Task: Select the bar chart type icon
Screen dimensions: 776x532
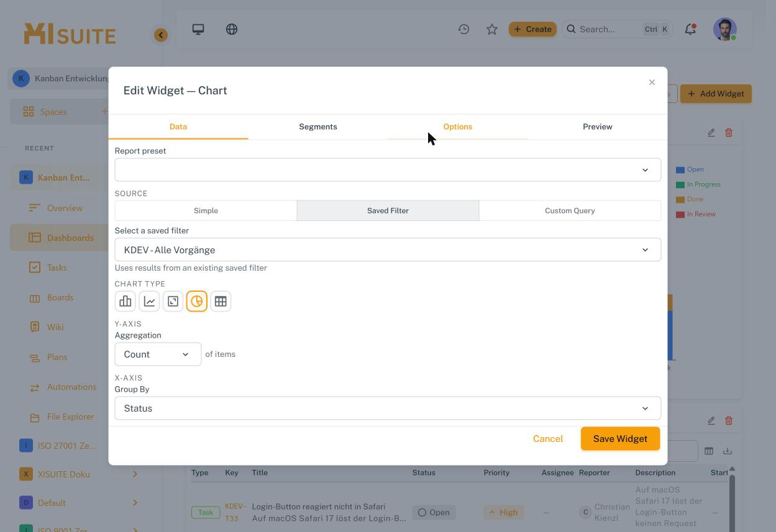Action: (126, 301)
